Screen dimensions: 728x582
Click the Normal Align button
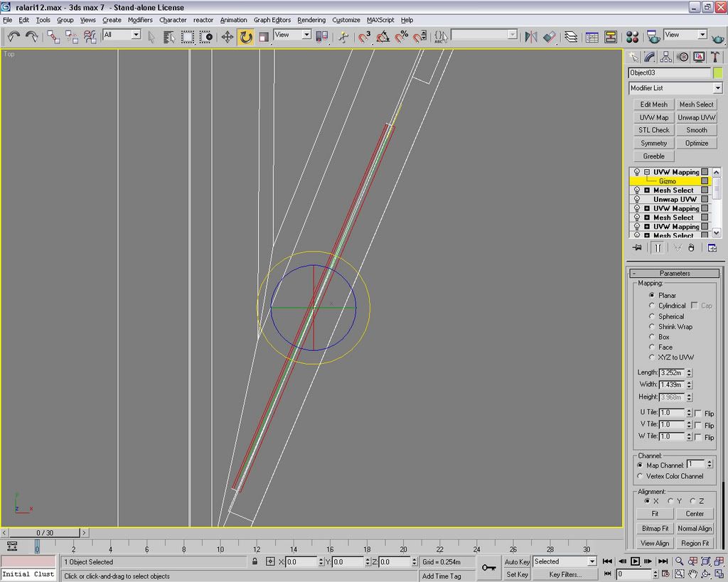pos(695,529)
